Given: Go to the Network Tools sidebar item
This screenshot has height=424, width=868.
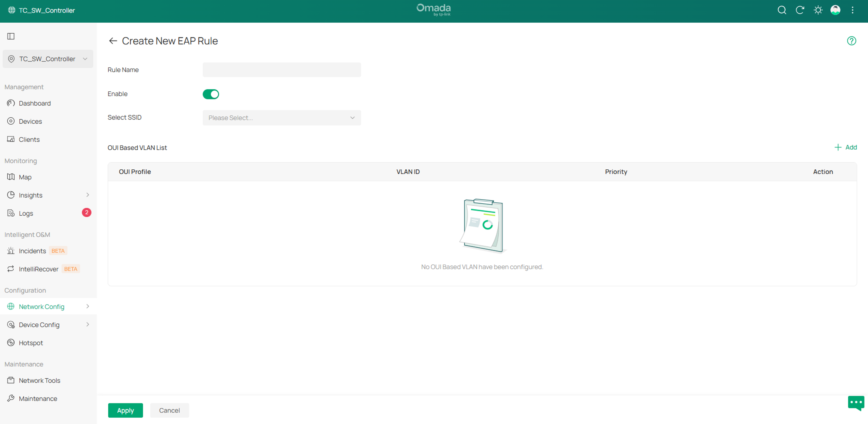Looking at the screenshot, I should 48,380.
